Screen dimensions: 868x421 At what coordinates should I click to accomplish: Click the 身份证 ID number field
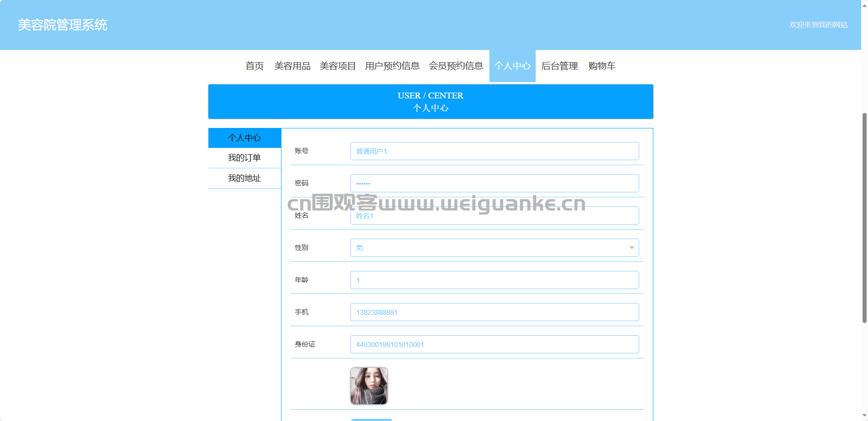pyautogui.click(x=494, y=344)
